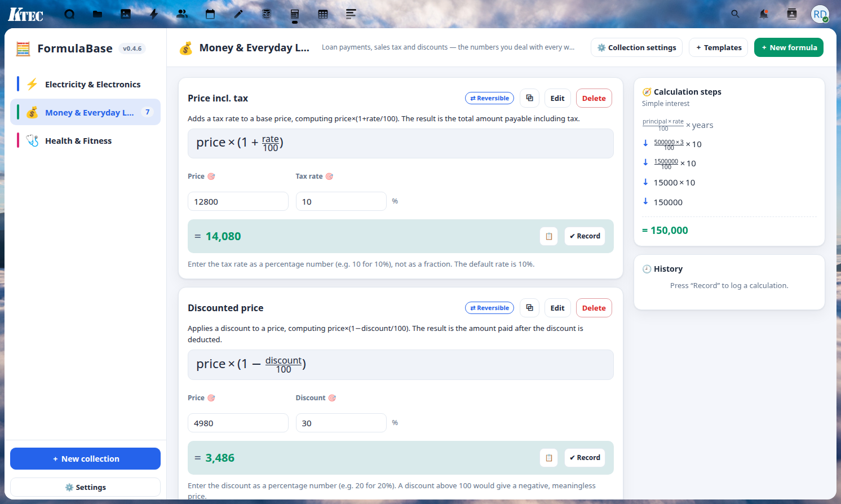Focus the Price field containing 12800
The height and width of the screenshot is (504, 841).
coord(238,201)
